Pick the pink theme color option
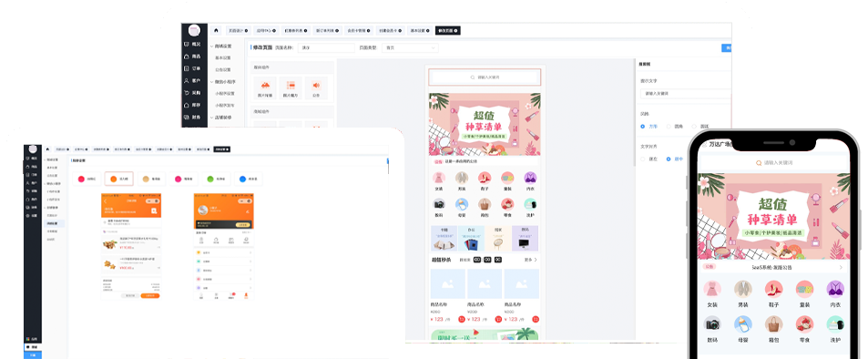This screenshot has height=359, width=868. (183, 179)
